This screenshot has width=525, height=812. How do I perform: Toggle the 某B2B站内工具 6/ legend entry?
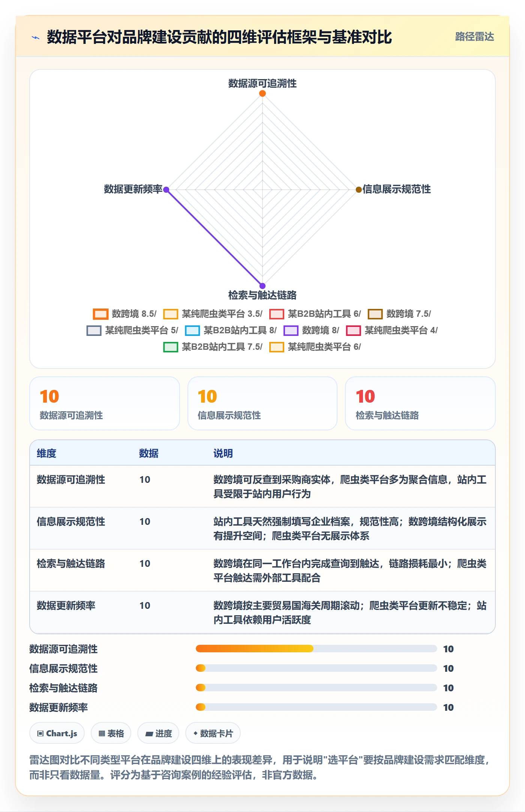point(315,314)
